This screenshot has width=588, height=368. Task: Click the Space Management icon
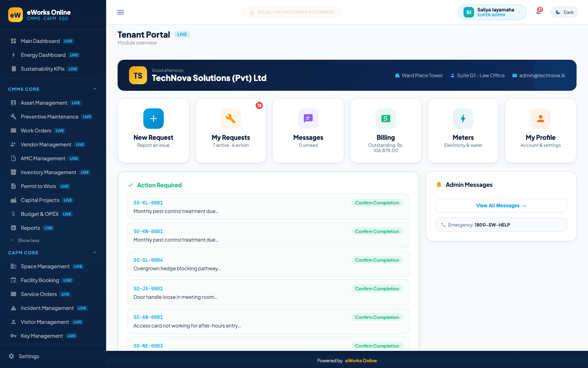click(x=13, y=266)
